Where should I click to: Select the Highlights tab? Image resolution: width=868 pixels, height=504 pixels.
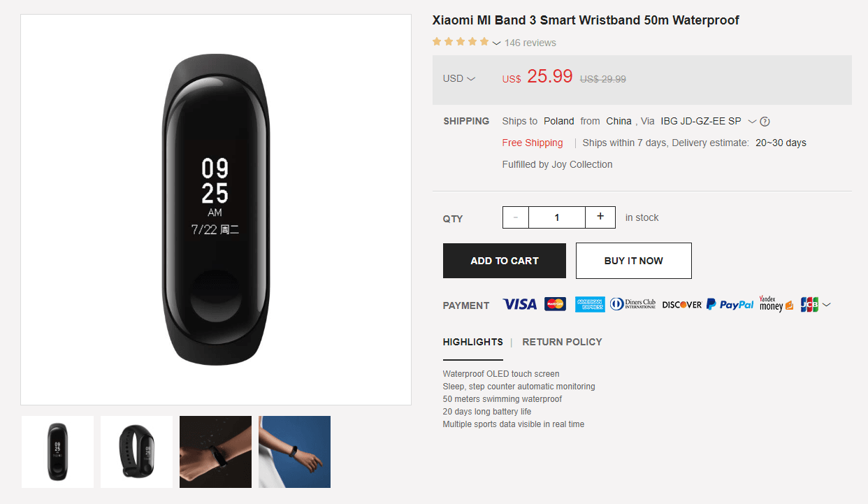(472, 342)
